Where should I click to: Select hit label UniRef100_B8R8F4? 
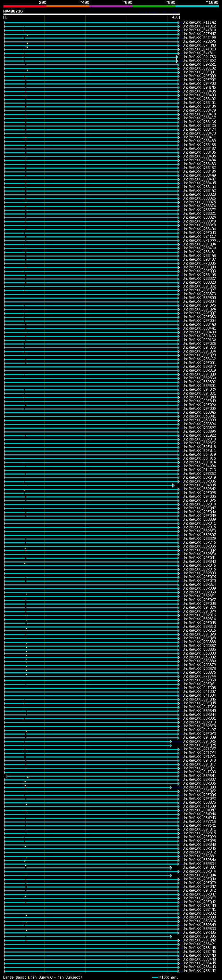click(199, 871)
